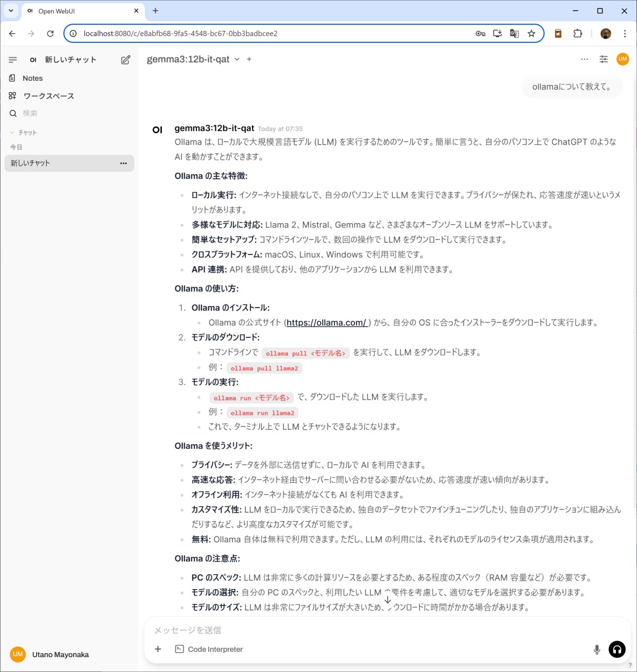637x672 pixels.
Task: Click the 今日 label in sidebar
Action: 16,147
